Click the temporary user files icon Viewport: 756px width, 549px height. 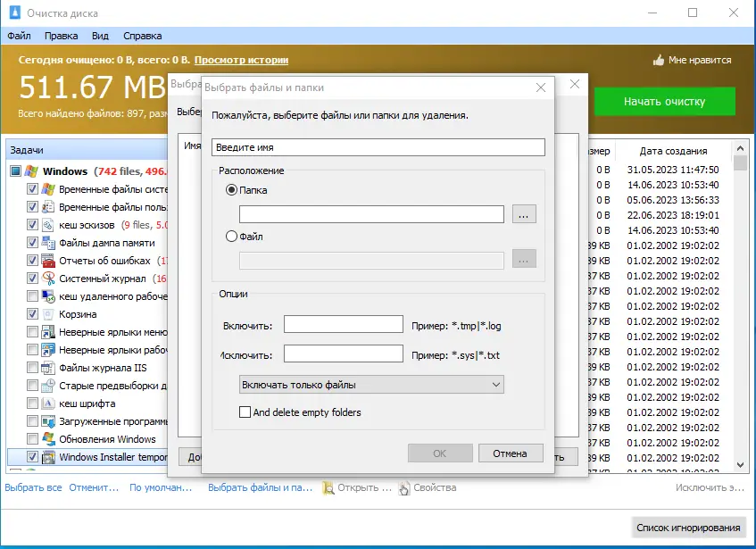(48, 207)
